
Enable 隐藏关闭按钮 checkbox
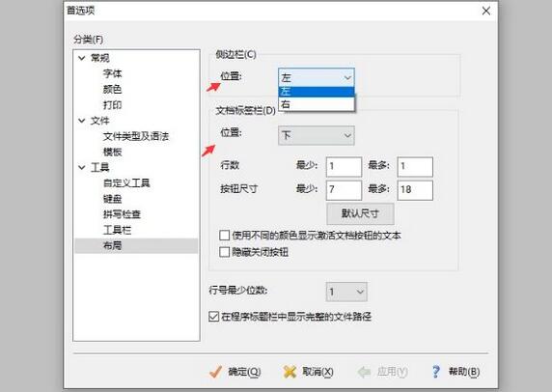224,252
